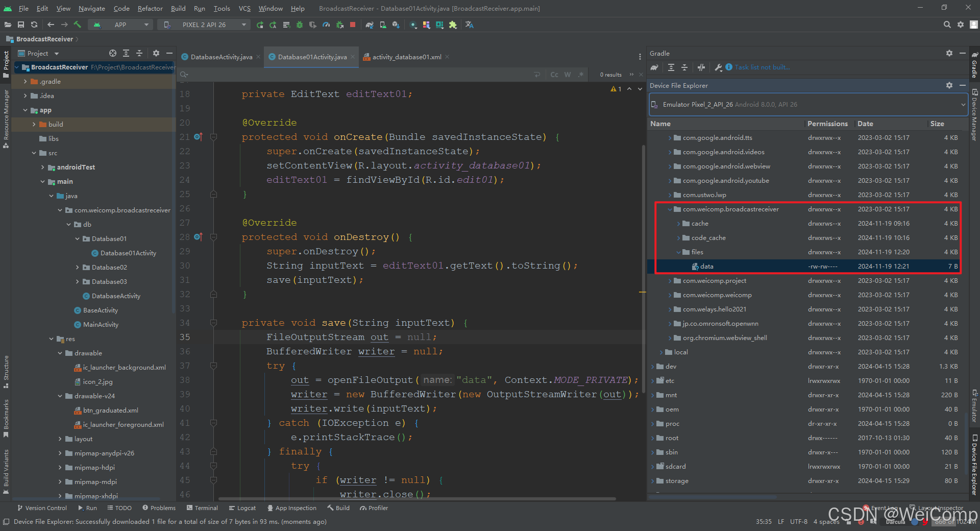The image size is (980, 531).
Task: Toggle the Bookmarks tool window side tab
Action: tap(6, 418)
